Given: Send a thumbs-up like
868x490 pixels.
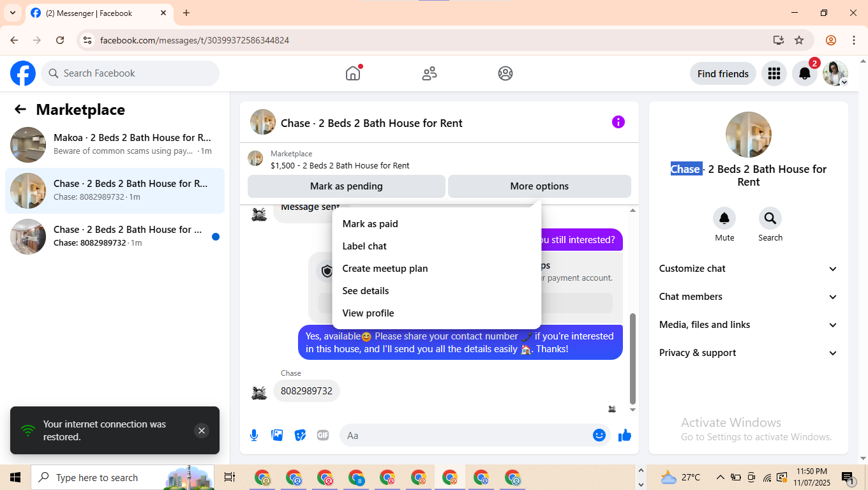Looking at the screenshot, I should pyautogui.click(x=625, y=435).
